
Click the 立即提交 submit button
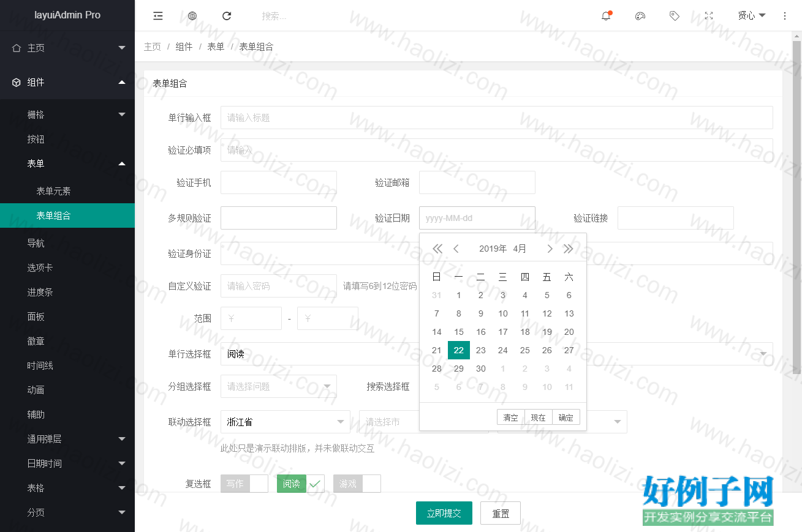click(444, 513)
